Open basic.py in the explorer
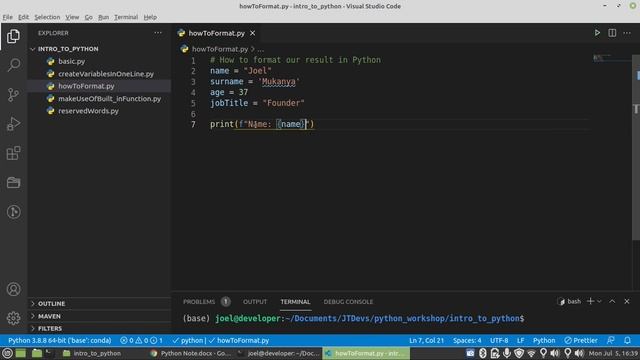 point(99,61)
